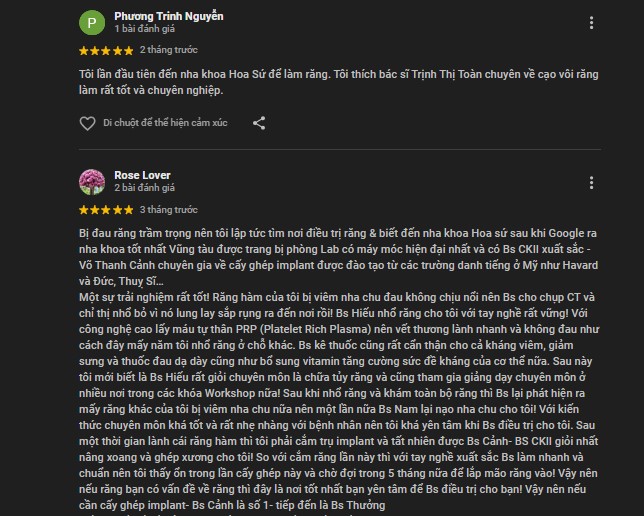
Task: Click the heart reaction icon
Action: [x=87, y=123]
